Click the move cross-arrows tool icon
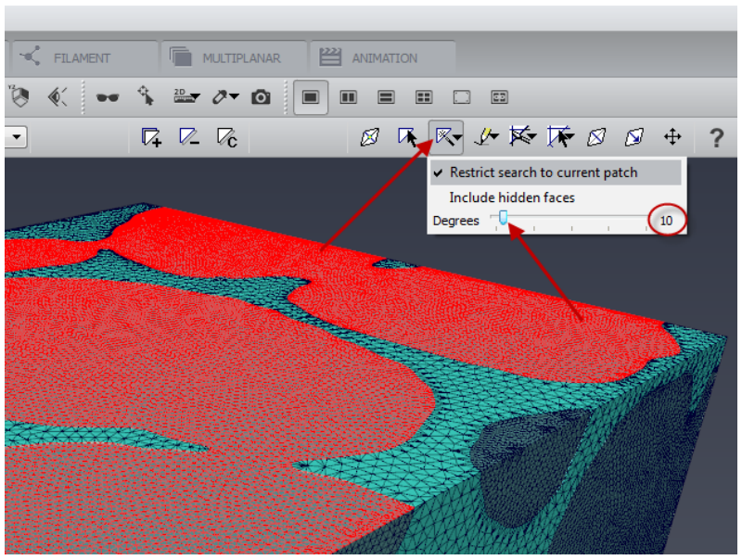Screen dimensions: 742x560 tap(672, 137)
